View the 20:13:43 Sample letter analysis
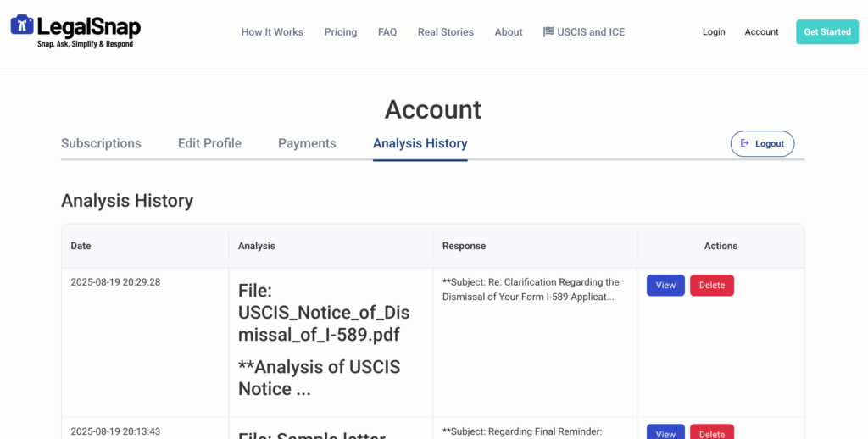 click(665, 432)
